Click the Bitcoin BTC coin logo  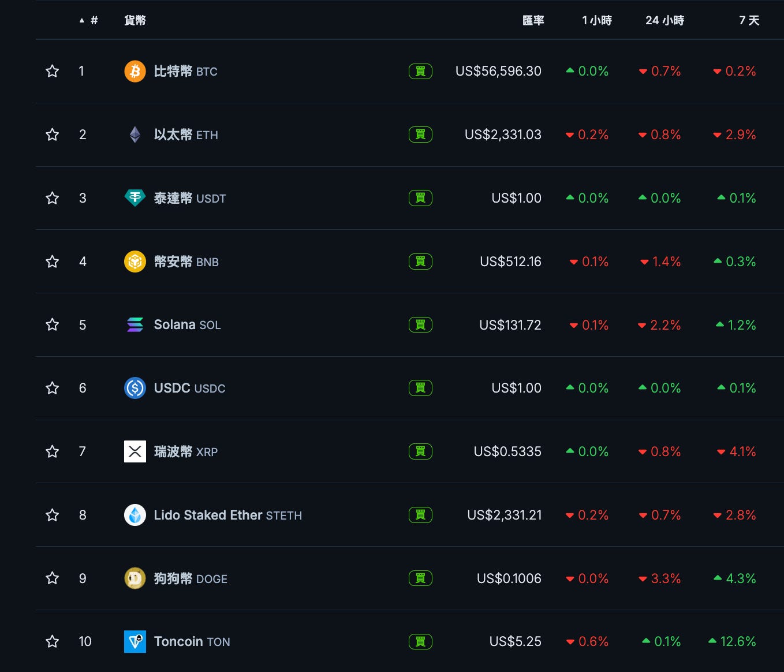coord(135,71)
